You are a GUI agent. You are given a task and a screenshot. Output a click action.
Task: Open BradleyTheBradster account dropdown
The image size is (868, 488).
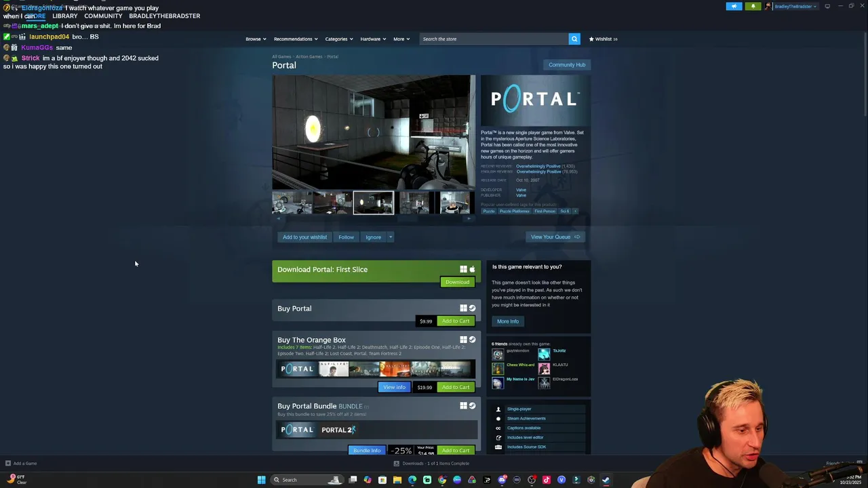tap(795, 6)
